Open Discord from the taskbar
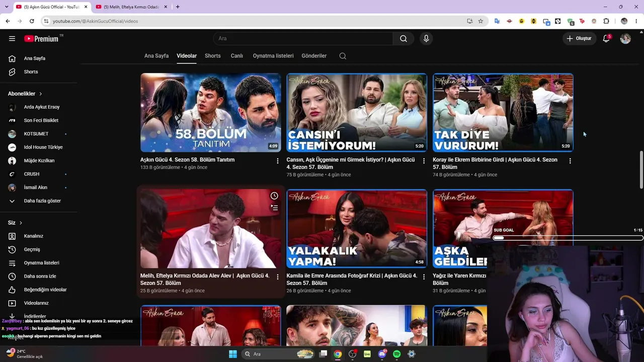The width and height of the screenshot is (644, 362). point(382,354)
